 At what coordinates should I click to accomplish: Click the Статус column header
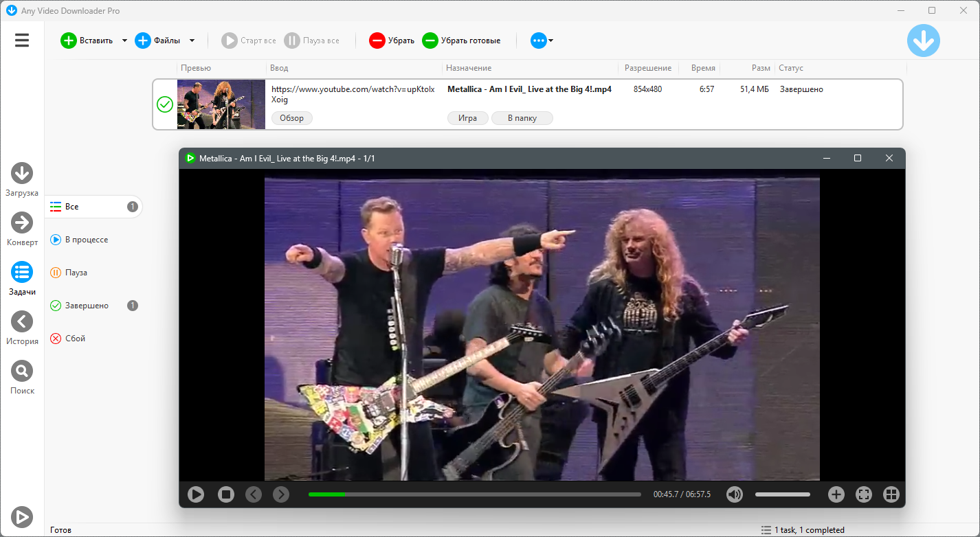coord(791,68)
